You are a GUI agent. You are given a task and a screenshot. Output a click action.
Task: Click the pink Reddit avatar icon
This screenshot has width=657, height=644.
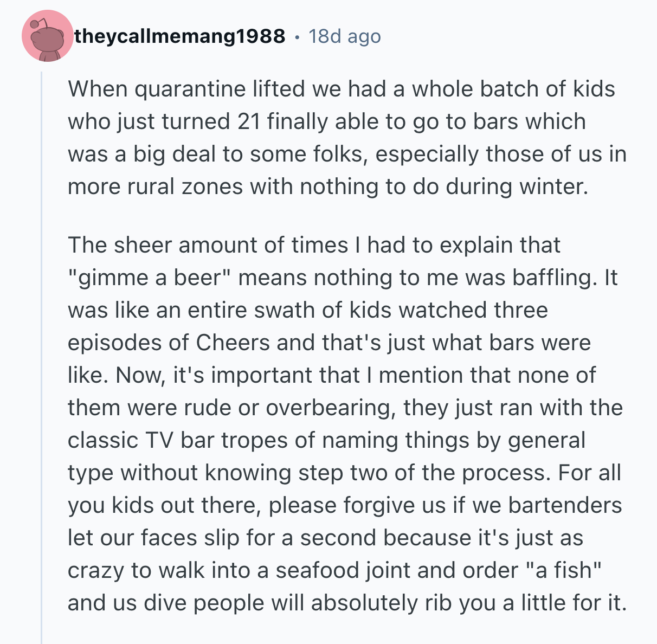pos(47,36)
